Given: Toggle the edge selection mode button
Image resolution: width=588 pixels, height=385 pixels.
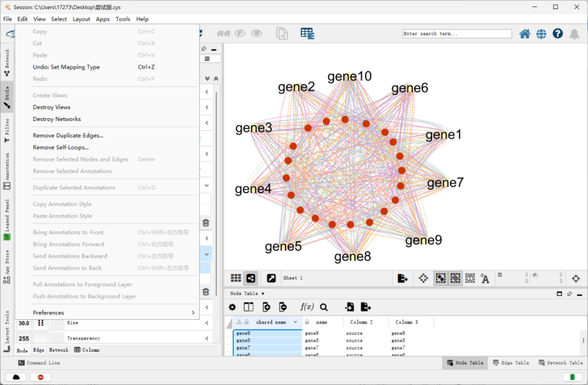Looking at the screenshot, I should coord(456,278).
